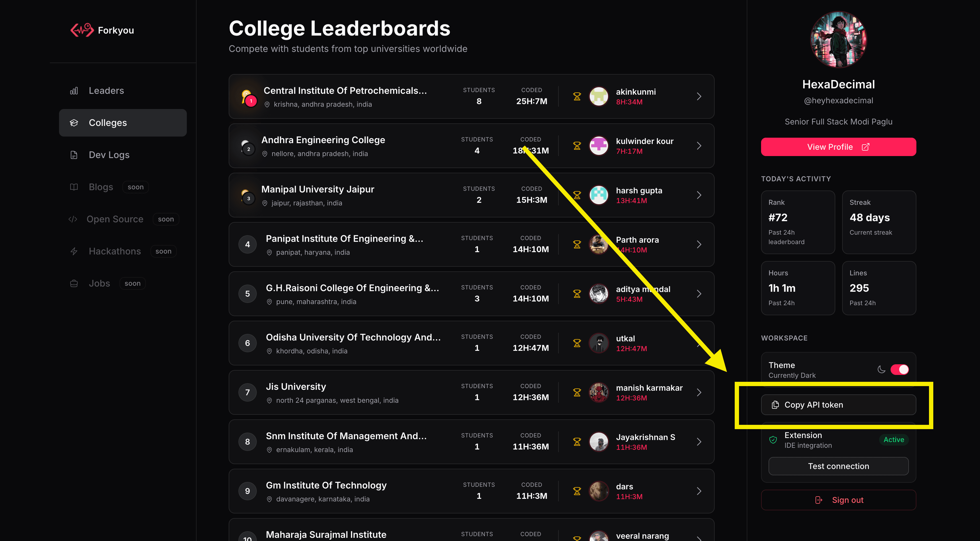Screen dimensions: 980x541
Task: Click the location pin under Jis University
Action: click(x=269, y=400)
